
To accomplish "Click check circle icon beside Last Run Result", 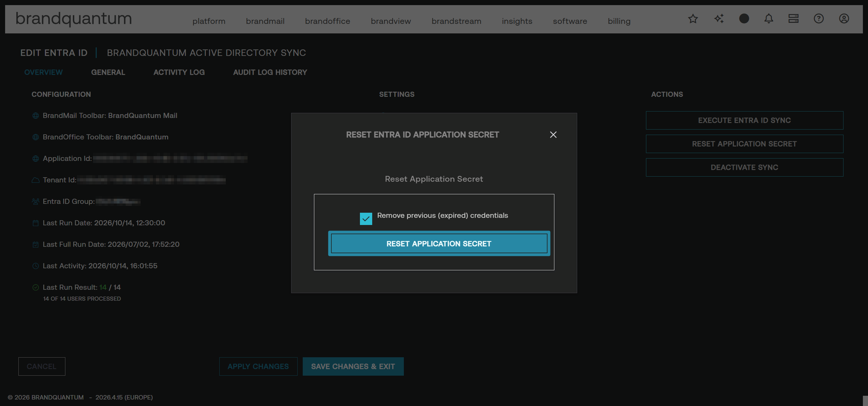I will point(35,288).
